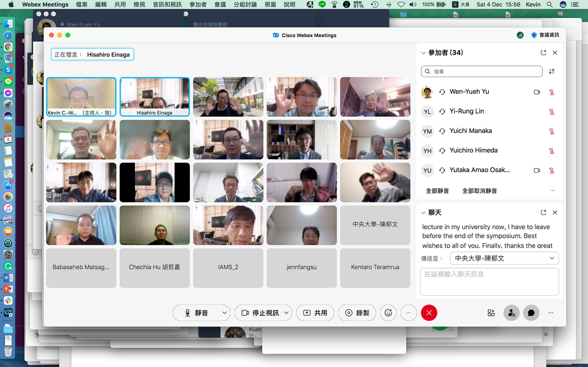Image resolution: width=588 pixels, height=367 pixels.
Task: Open audio options arrow beside 靜音
Action: 225,313
